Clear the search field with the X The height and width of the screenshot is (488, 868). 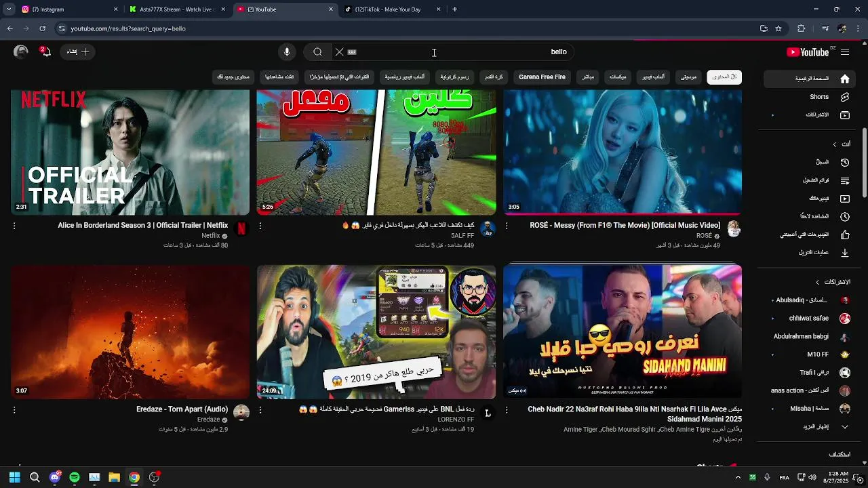point(339,52)
